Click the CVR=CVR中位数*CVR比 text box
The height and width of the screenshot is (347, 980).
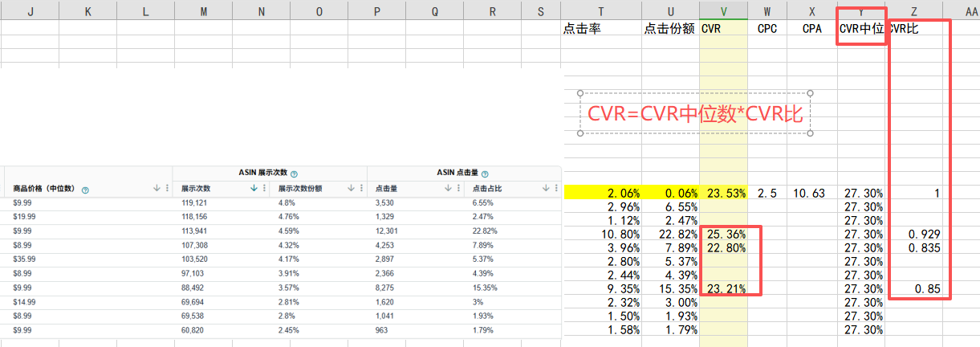(695, 113)
